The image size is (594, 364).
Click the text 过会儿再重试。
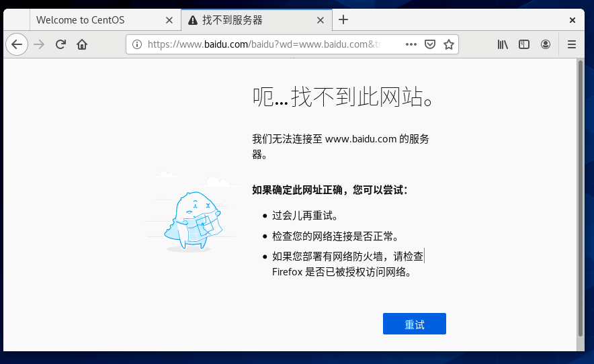[305, 216]
